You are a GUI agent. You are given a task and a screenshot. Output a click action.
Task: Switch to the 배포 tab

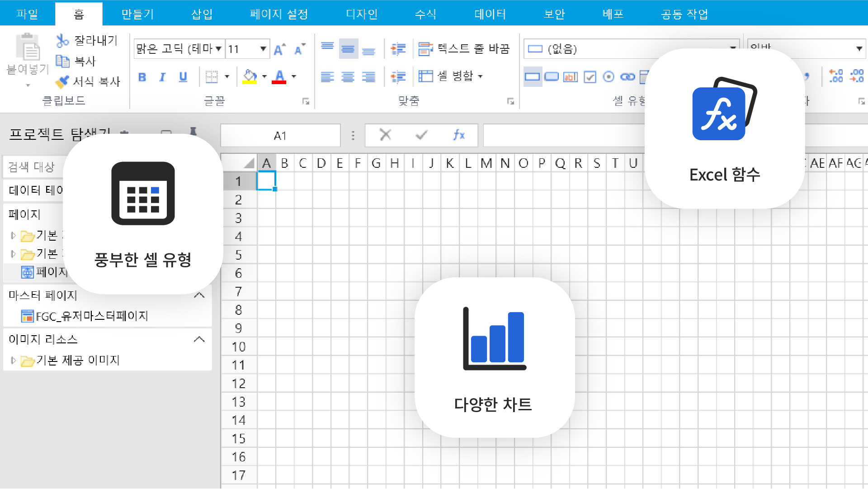click(x=613, y=14)
